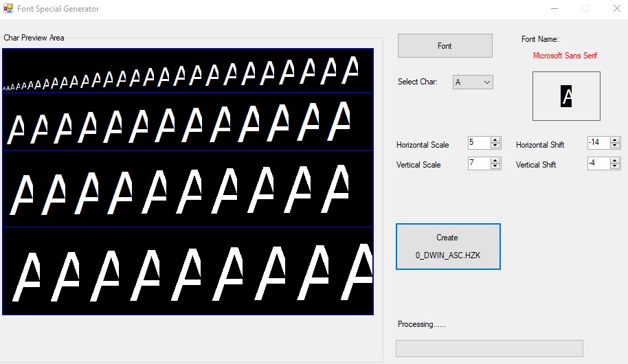Increase the Vertical Shift value
628x364 pixels.
(615, 160)
